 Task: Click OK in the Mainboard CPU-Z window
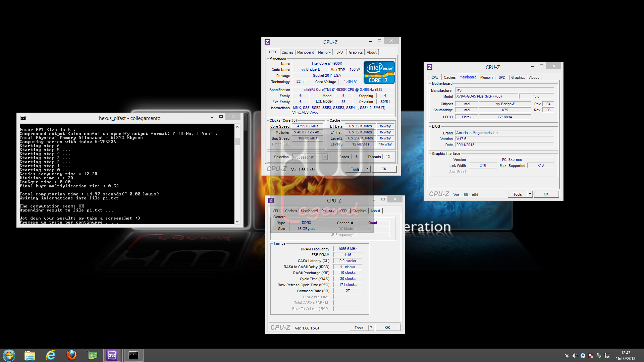pyautogui.click(x=546, y=194)
